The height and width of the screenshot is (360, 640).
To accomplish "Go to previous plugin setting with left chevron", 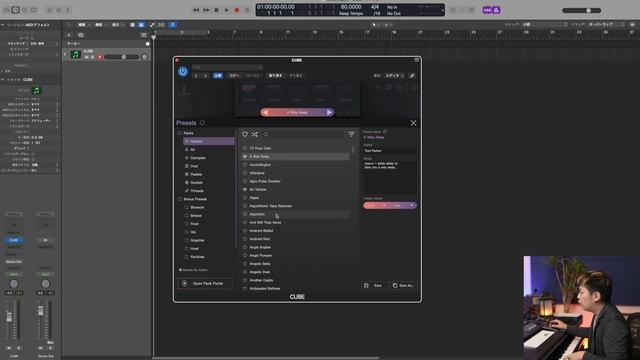I will (196, 76).
